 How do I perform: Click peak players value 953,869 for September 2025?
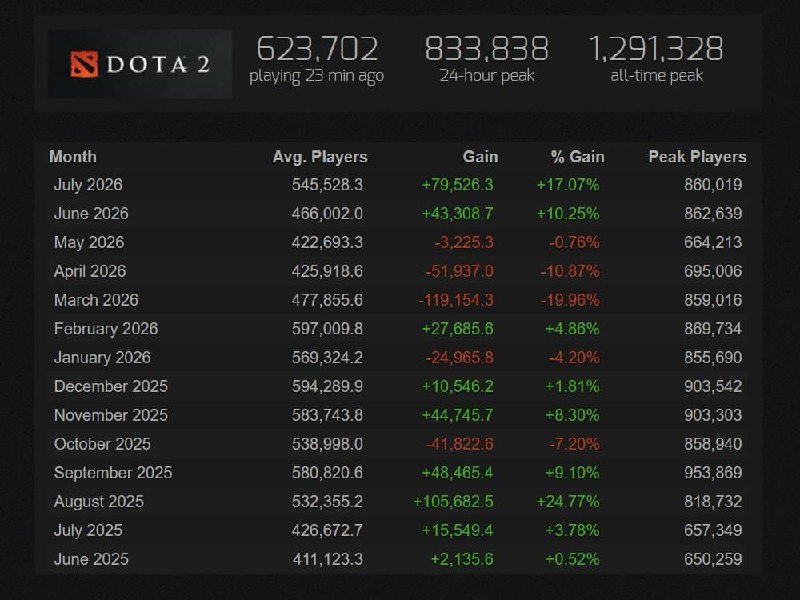[713, 472]
